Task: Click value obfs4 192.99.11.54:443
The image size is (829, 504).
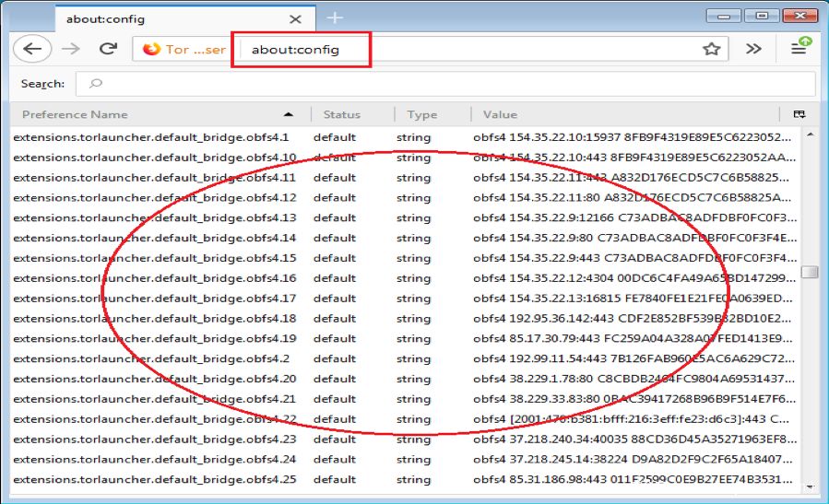Action: [x=634, y=358]
